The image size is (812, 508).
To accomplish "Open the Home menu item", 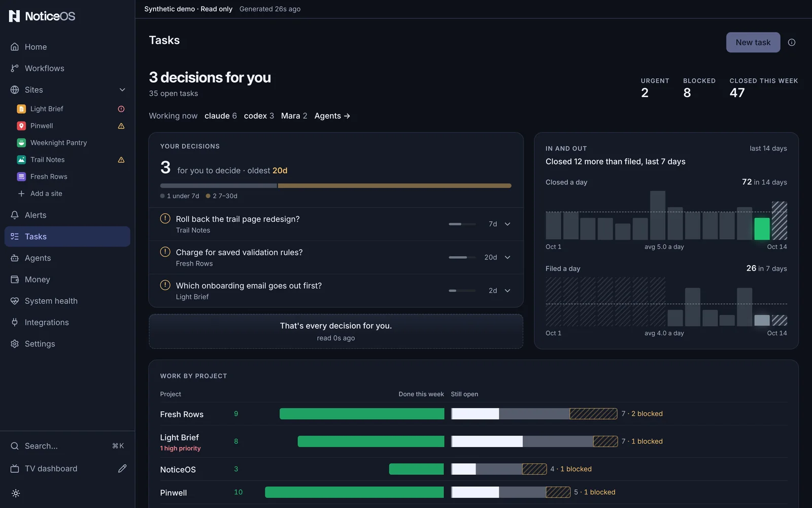I will [67, 47].
